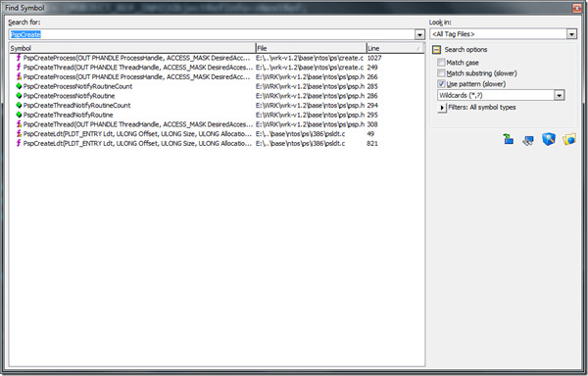Select PspCreateLdt row at line 821
The image size is (588, 376).
pos(217,143)
